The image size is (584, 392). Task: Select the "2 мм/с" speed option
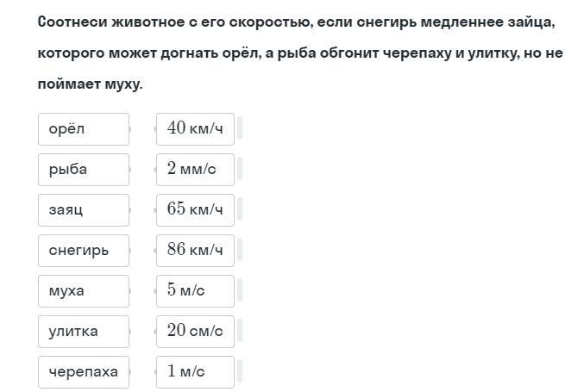195,170
